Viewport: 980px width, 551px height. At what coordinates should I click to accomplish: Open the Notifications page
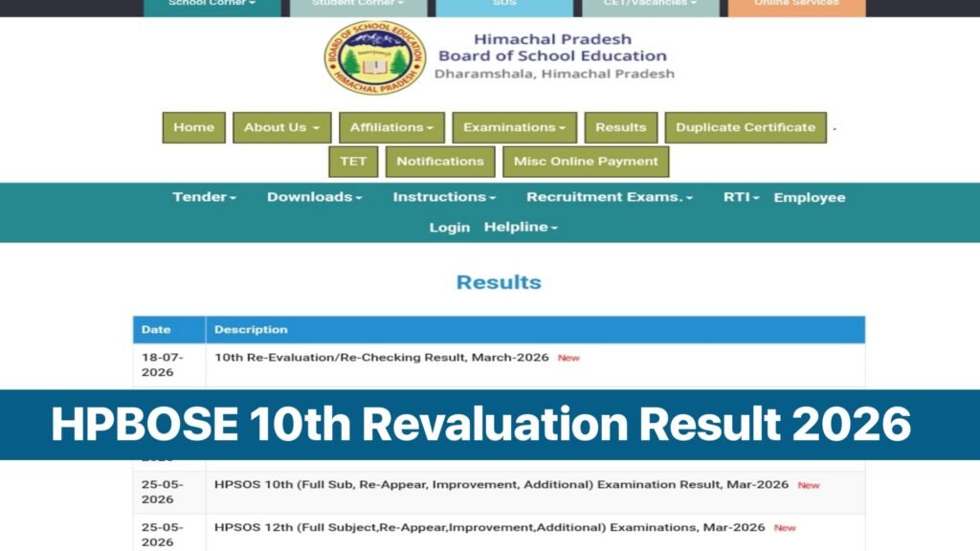[x=440, y=162]
